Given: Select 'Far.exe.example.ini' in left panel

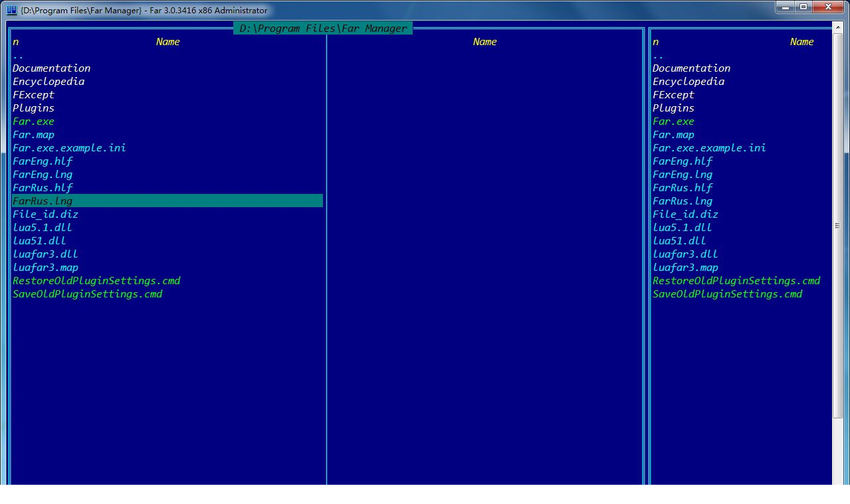Looking at the screenshot, I should (69, 148).
